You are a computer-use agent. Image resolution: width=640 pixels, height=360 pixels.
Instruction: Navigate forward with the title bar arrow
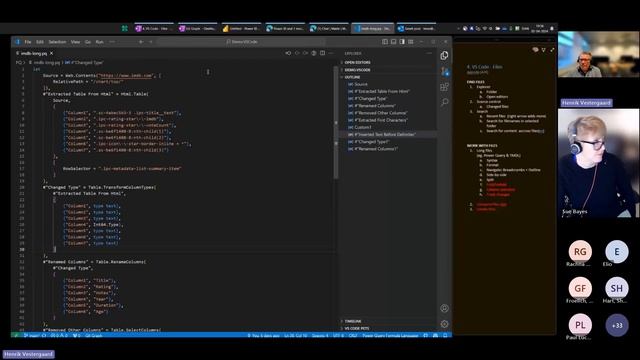pos(151,42)
